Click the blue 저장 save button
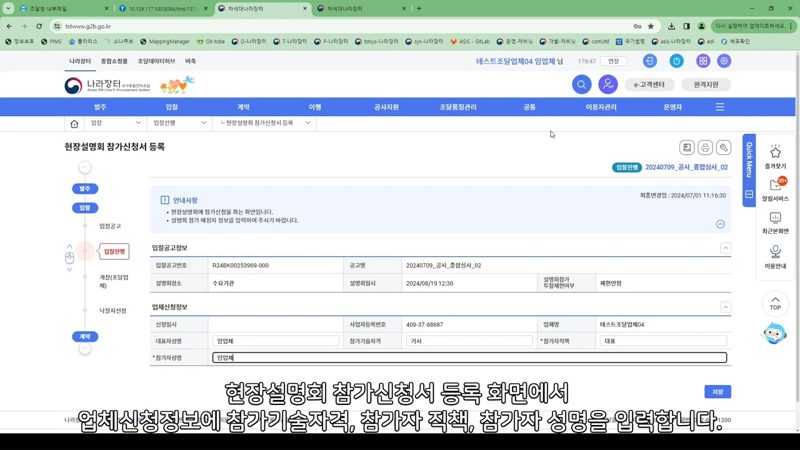Image resolution: width=800 pixels, height=450 pixels. [x=717, y=391]
